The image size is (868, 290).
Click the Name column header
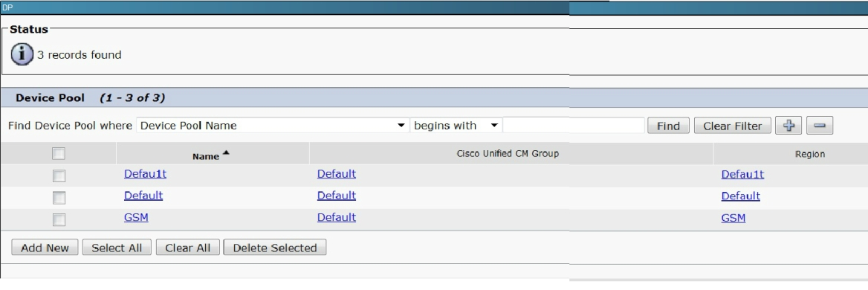click(x=206, y=157)
